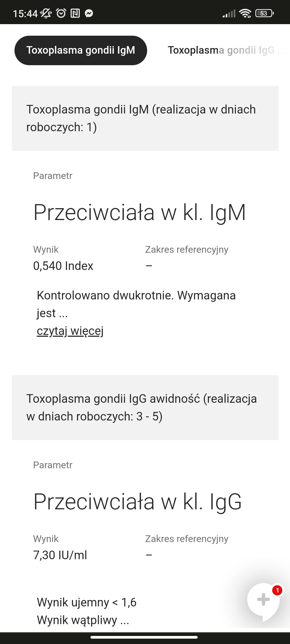Tap the 'Przeciwciała w kl. IgM' heading
290x644 pixels.
(139, 213)
